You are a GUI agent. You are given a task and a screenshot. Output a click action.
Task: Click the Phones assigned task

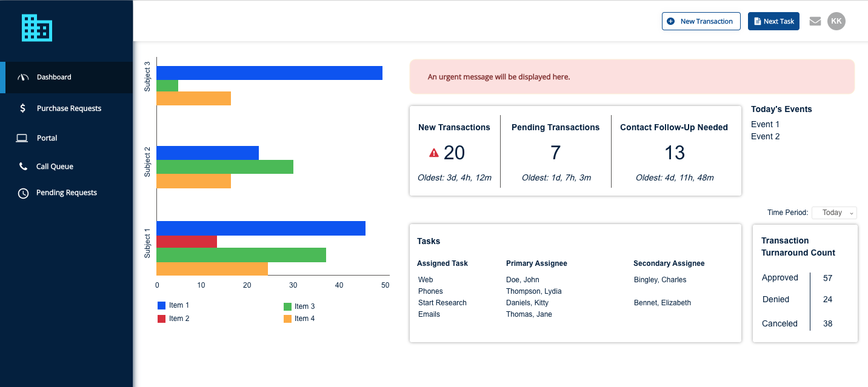(430, 291)
